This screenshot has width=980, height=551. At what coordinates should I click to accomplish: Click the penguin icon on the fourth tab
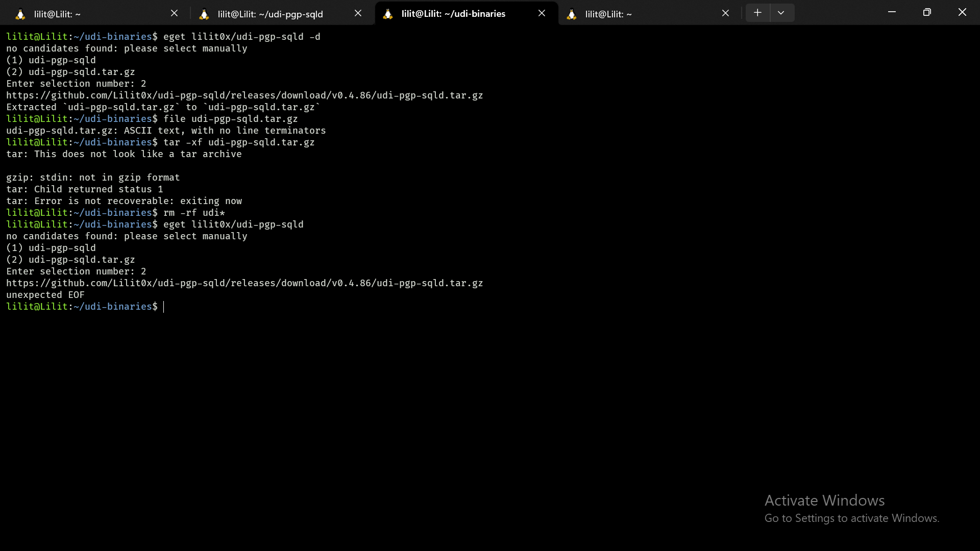pyautogui.click(x=572, y=14)
